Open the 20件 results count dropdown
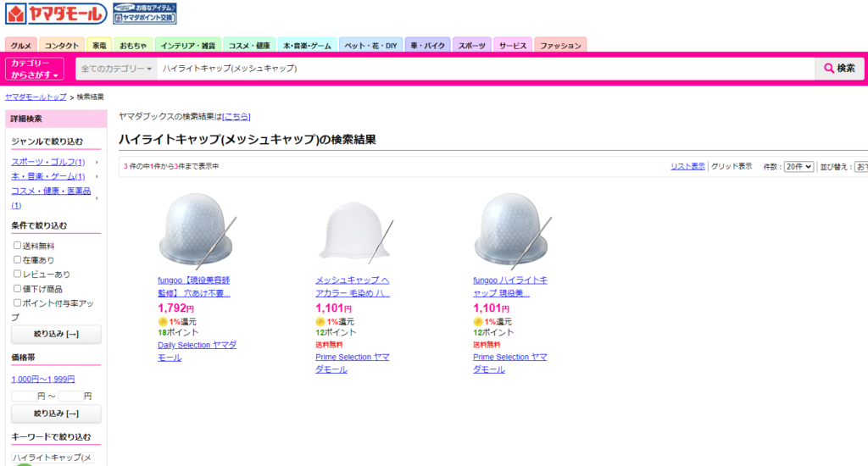The height and width of the screenshot is (466, 868). point(798,167)
